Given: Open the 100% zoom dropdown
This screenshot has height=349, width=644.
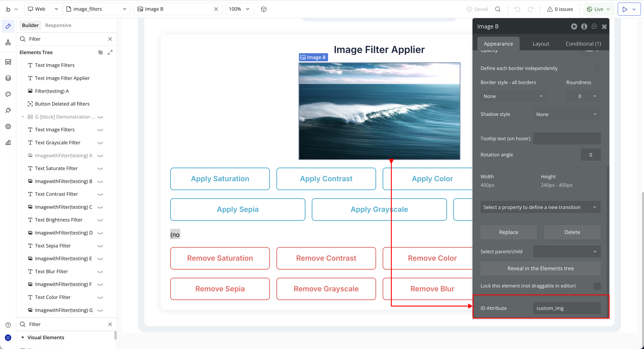Looking at the screenshot, I should coord(239,9).
